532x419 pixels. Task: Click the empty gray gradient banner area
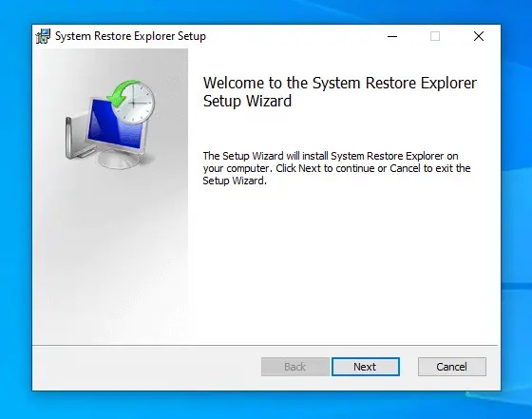[110, 257]
